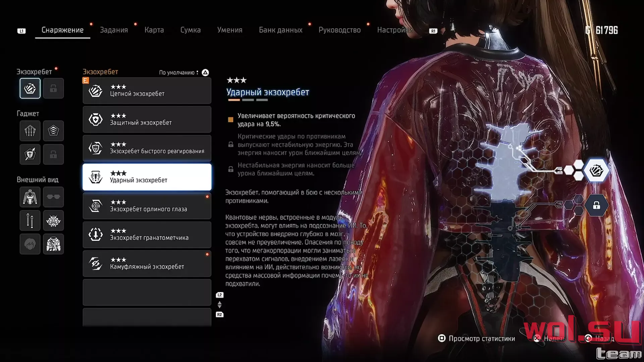Viewport: 644px width, 362px height.
Task: Pick Камуфляжный экзохребет from the list
Action: 147,263
